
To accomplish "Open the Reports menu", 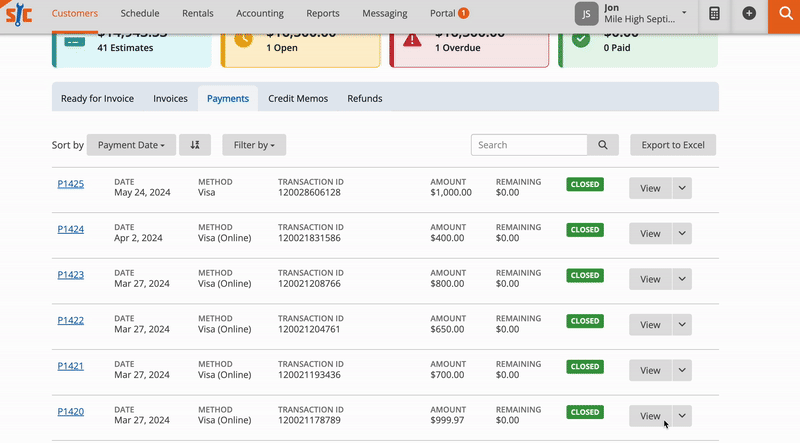I will click(x=322, y=13).
